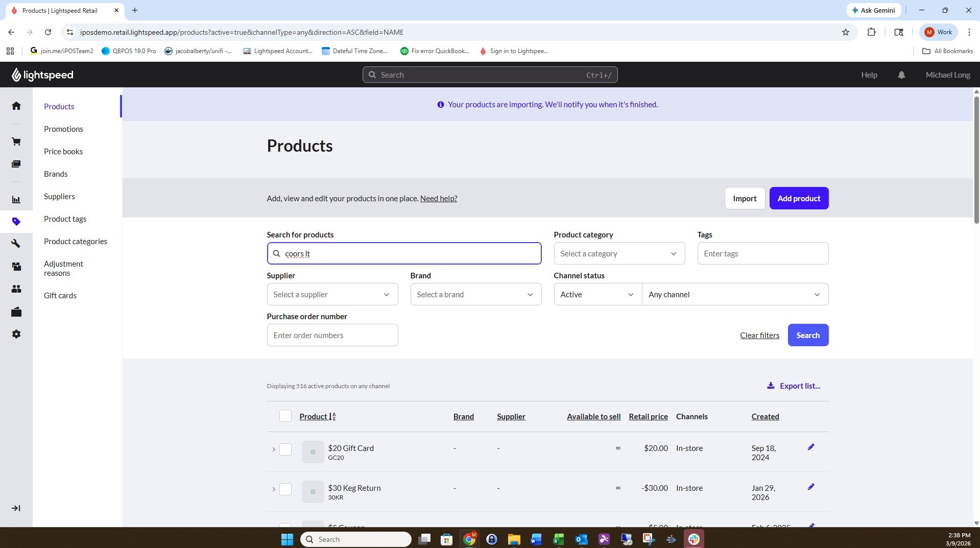The image size is (980, 548).
Task: Open the Setup wrench icon
Action: click(x=16, y=244)
